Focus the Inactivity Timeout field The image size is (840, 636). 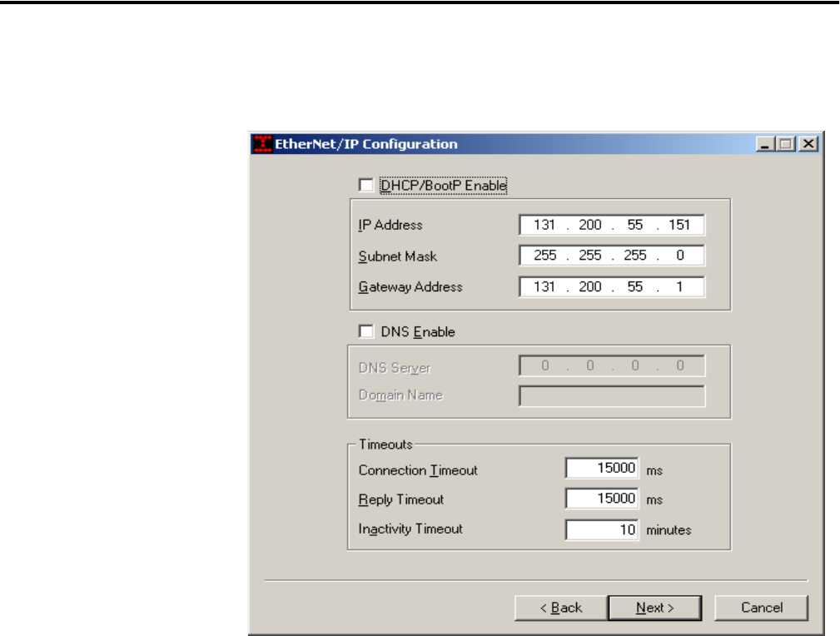coord(602,530)
